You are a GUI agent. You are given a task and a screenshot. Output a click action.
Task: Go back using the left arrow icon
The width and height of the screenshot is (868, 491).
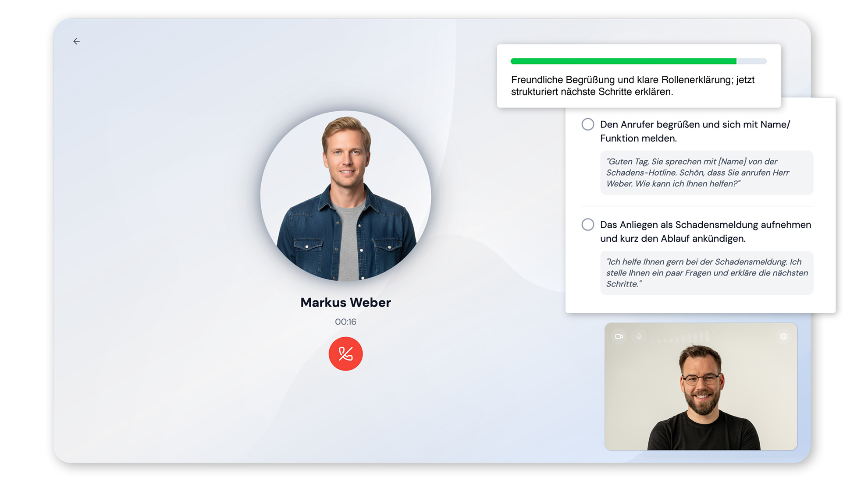(76, 41)
